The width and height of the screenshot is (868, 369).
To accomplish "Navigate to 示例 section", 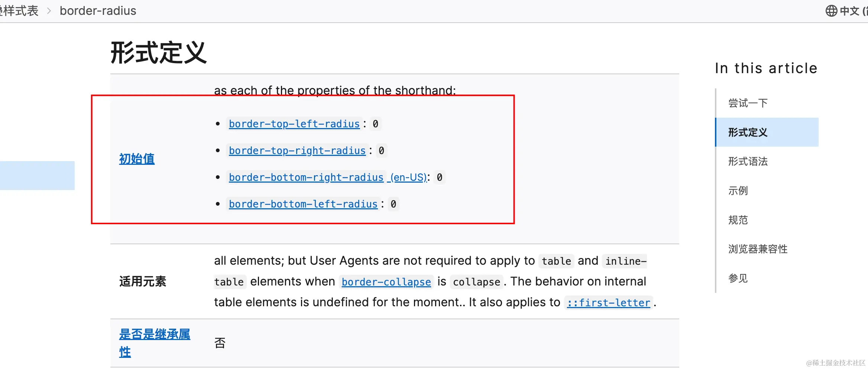I will click(738, 191).
